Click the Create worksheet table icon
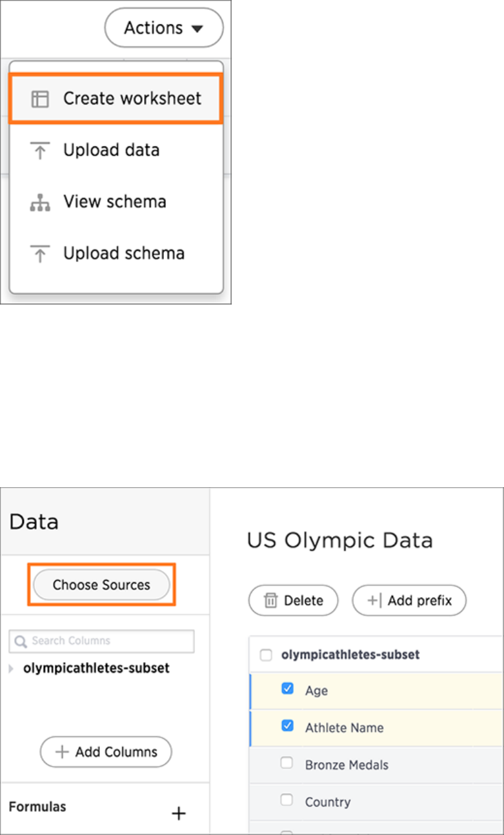 point(40,99)
